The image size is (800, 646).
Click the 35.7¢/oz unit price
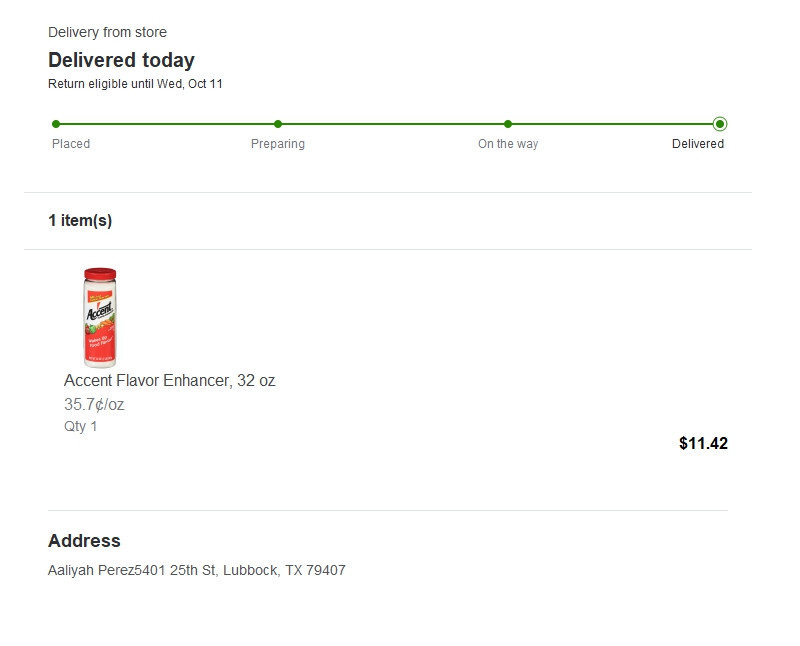coord(94,405)
